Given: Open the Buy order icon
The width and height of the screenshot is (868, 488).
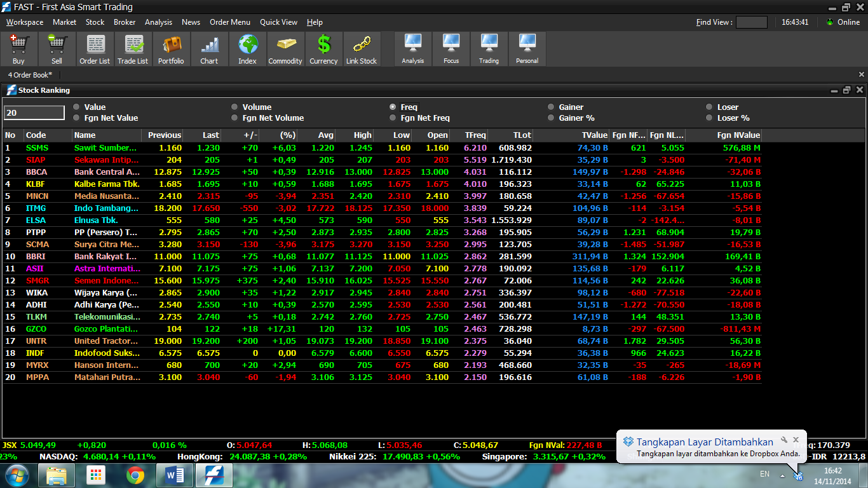Looking at the screenshot, I should coord(18,50).
